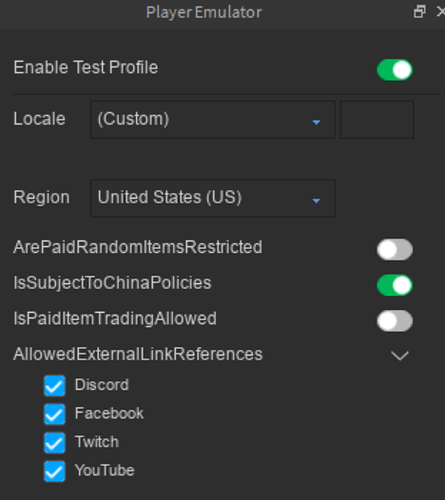Enable the IsPaidItemTradingAllowed switch

[395, 321]
